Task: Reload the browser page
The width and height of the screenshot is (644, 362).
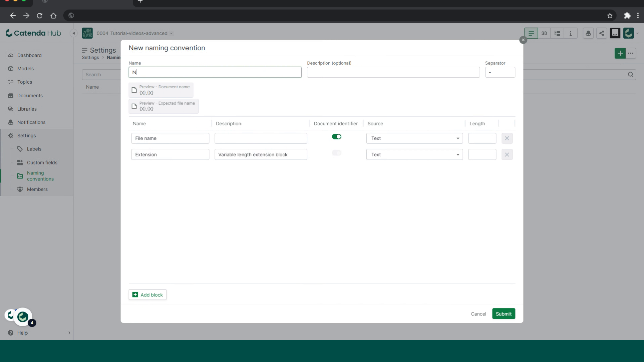Action: 40,16
